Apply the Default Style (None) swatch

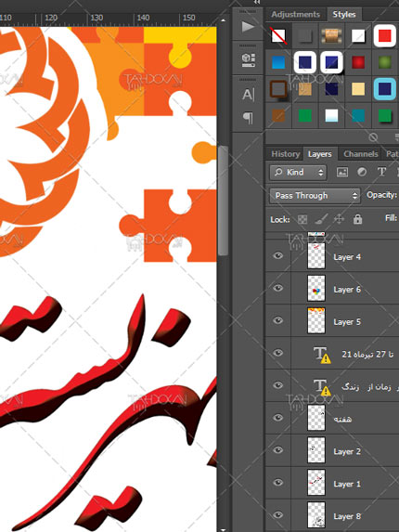click(278, 35)
